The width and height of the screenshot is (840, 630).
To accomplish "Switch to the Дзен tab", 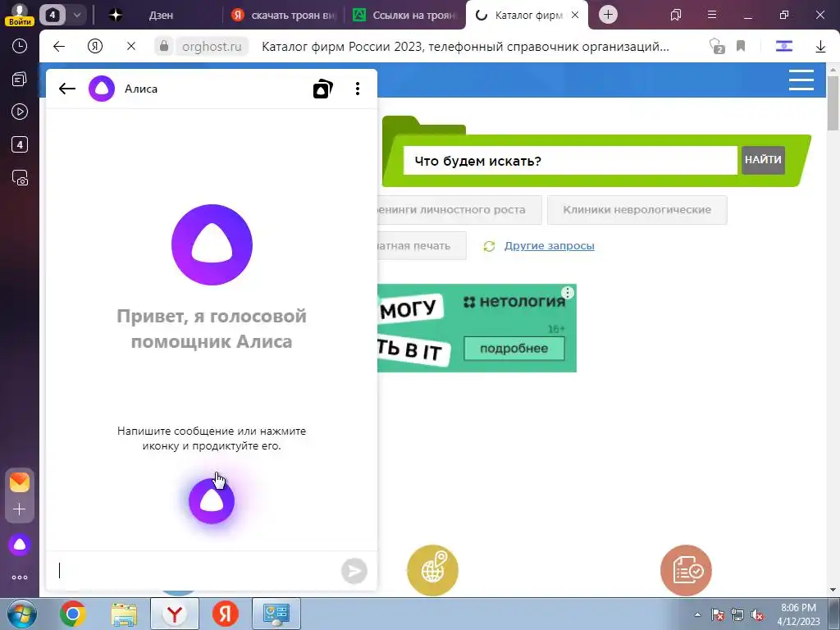I will point(161,16).
